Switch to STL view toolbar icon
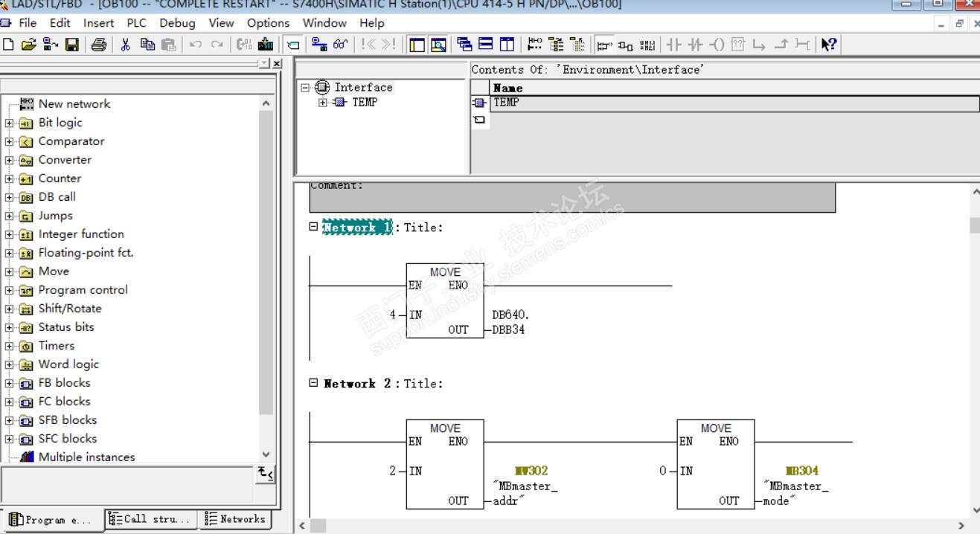The width and height of the screenshot is (980, 534). coord(647,45)
